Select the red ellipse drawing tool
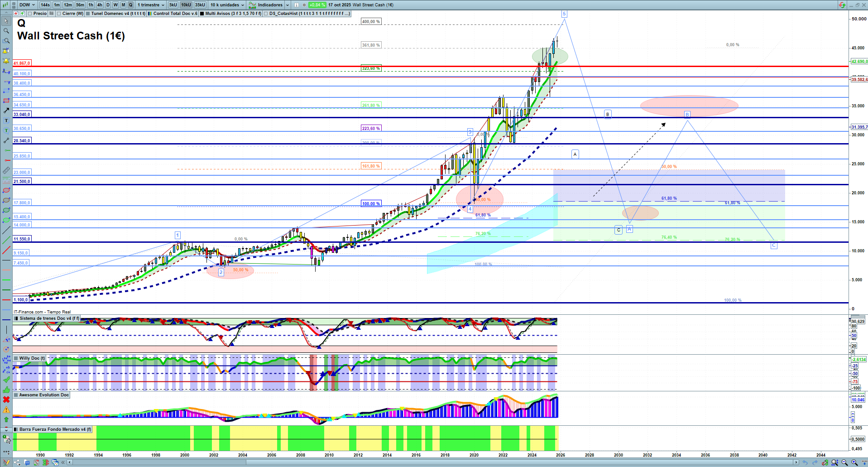868x467 pixels. tap(6, 190)
